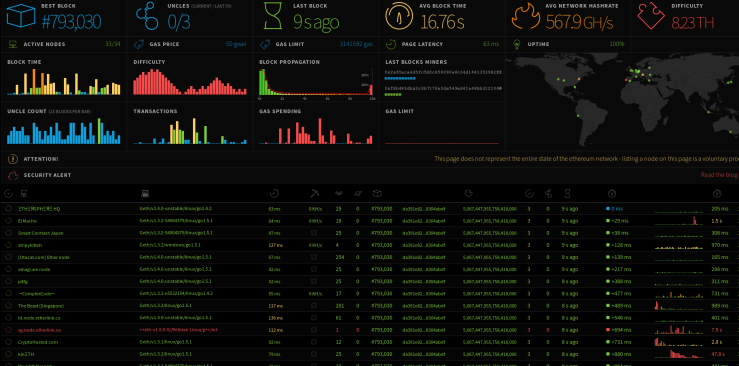
Task: Pin the red sg.node.etherlink.co node
Action: (x=8, y=330)
